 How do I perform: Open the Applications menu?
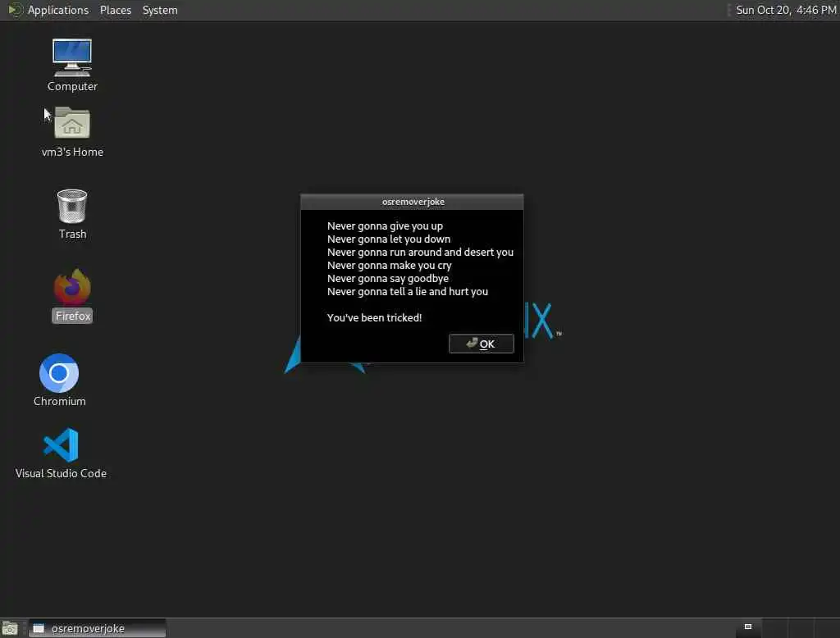click(x=58, y=10)
